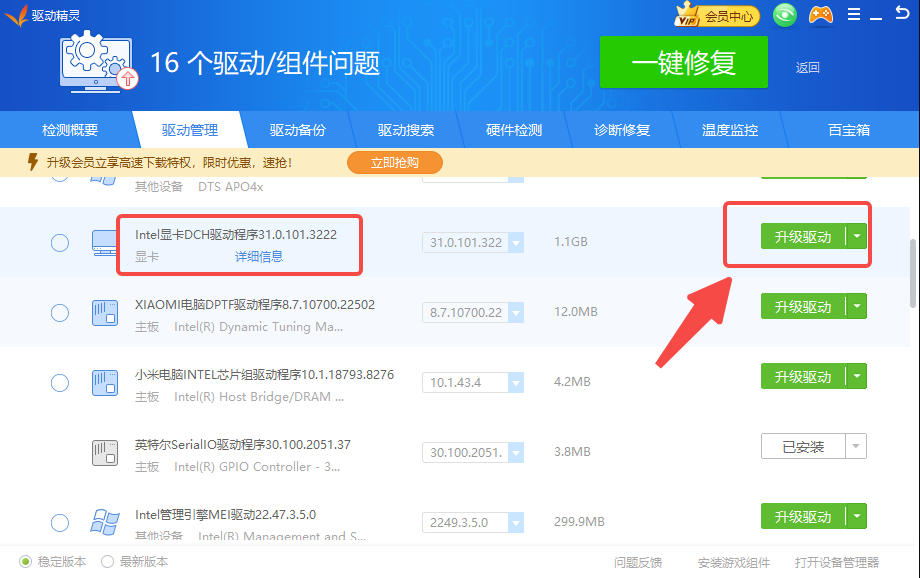
Task: Click the gray 英特尔SerialIO device icon
Action: pyautogui.click(x=105, y=452)
